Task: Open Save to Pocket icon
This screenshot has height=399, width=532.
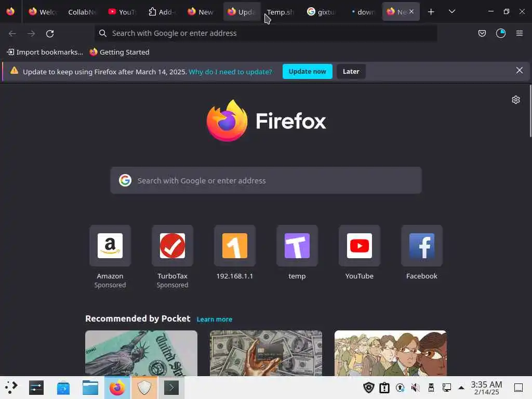Action: click(482, 33)
